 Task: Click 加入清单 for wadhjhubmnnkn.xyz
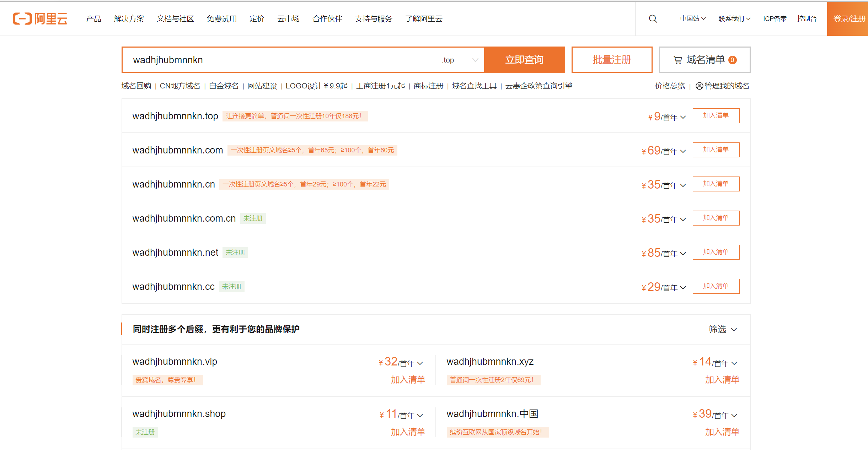tap(722, 380)
